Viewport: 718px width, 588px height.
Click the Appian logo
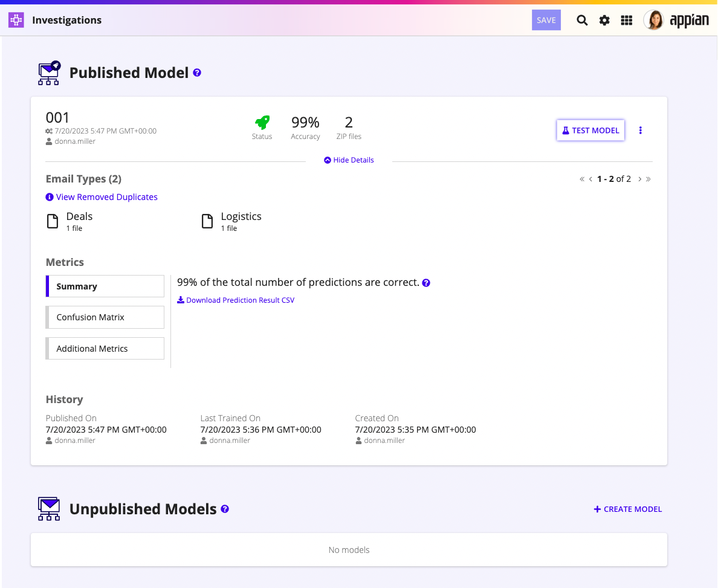(x=689, y=21)
